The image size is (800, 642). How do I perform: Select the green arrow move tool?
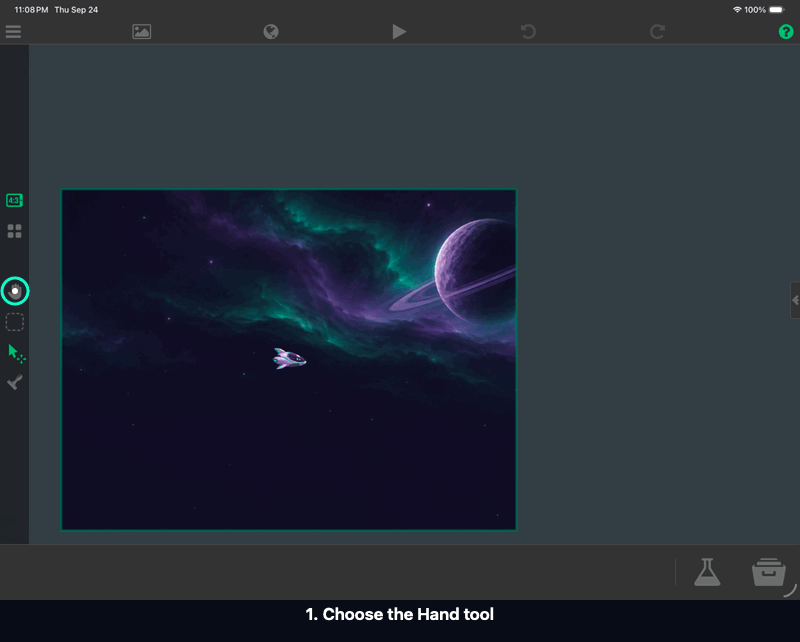16,353
